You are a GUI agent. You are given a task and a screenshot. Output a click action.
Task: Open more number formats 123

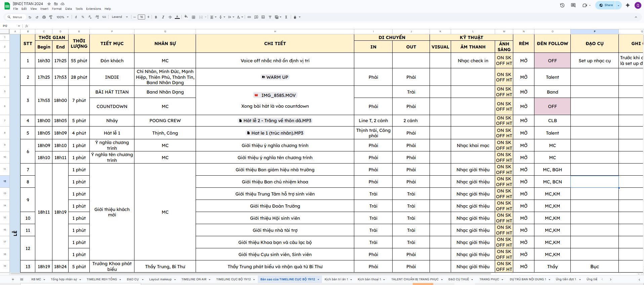tap(104, 17)
